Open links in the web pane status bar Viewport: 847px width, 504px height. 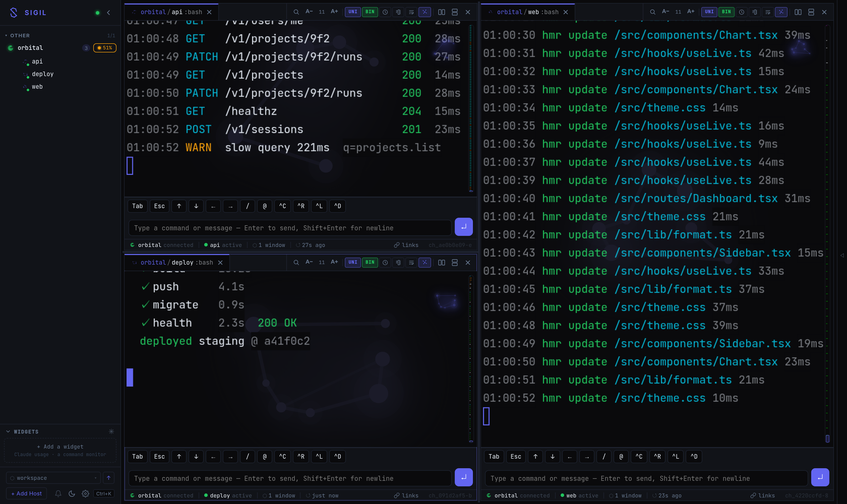763,496
